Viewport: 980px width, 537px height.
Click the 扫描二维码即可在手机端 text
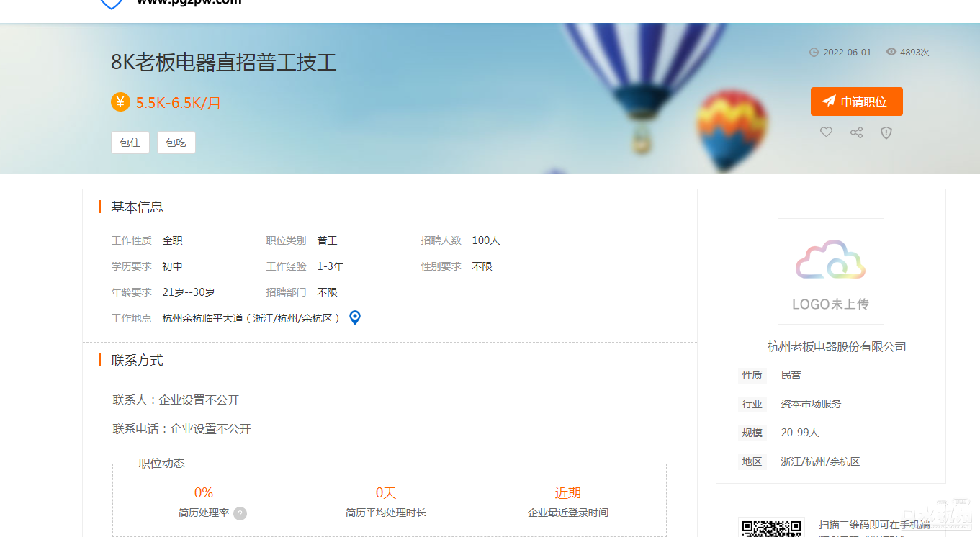tap(875, 525)
